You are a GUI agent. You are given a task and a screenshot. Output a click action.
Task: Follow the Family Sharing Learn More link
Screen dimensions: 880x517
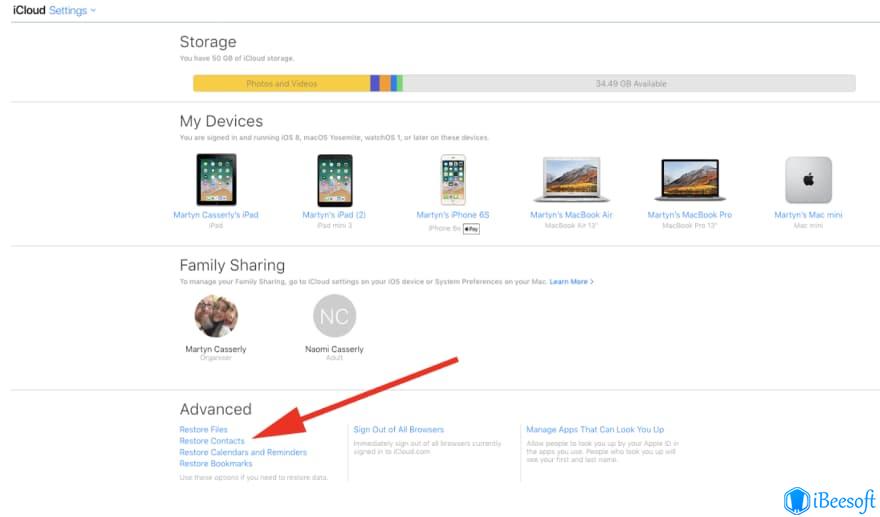click(571, 281)
